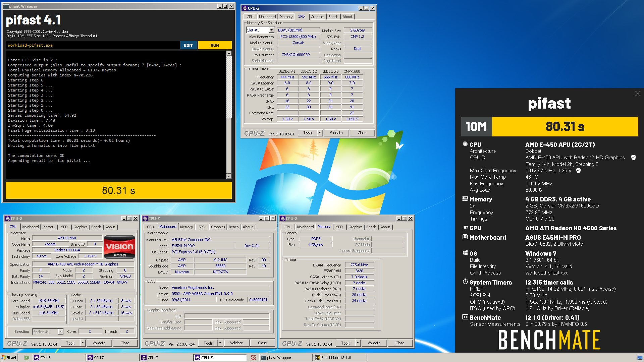Expand Tools dropdown arrow in CPU-Z SPD window

coord(320,133)
